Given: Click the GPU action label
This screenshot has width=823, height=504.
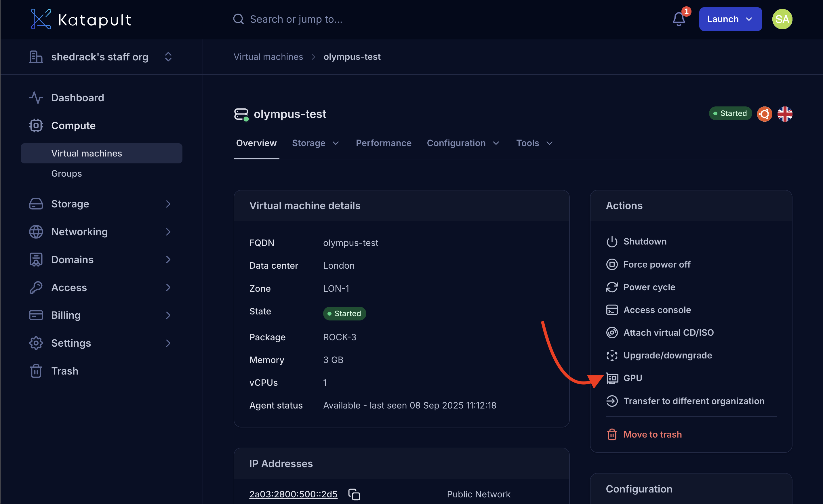Looking at the screenshot, I should coord(633,378).
